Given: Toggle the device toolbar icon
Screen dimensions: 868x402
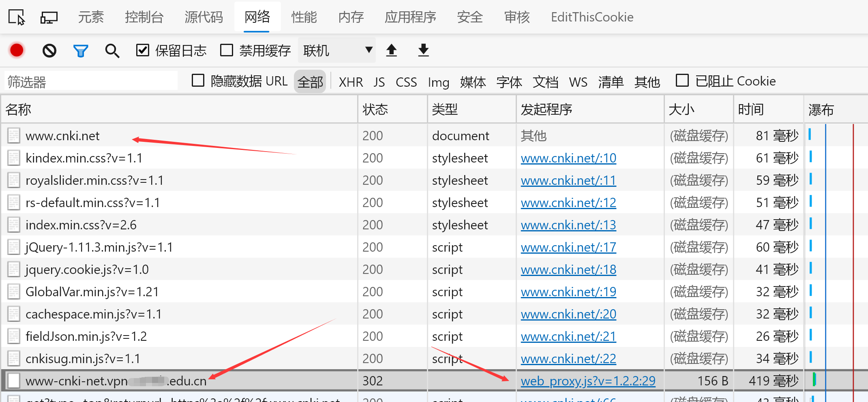Looking at the screenshot, I should pos(49,17).
